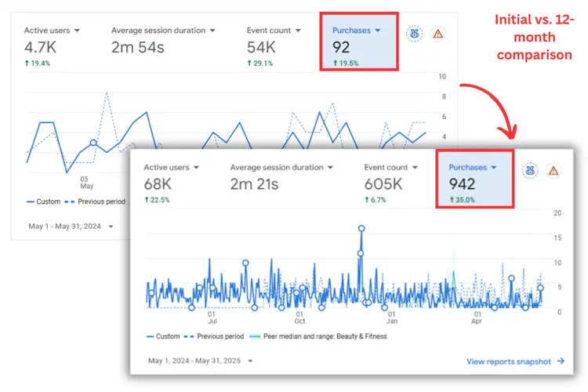Open date range May 1 - May 31, 2024
The image size is (588, 392).
[71, 227]
